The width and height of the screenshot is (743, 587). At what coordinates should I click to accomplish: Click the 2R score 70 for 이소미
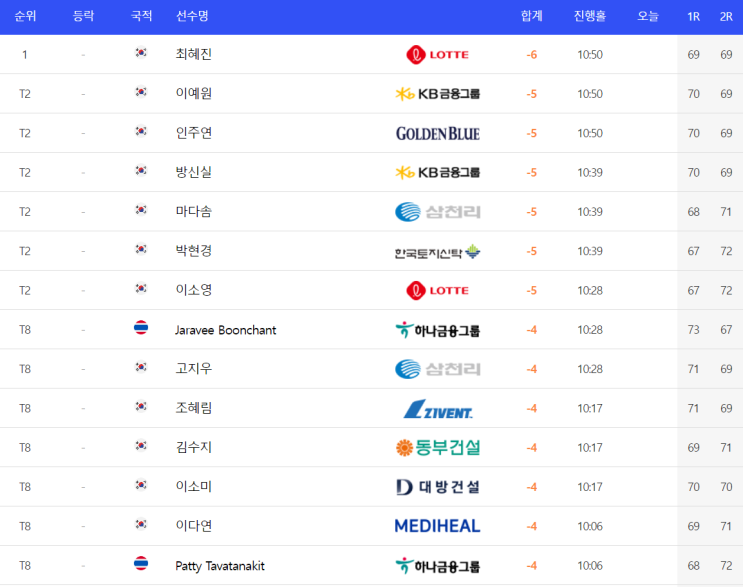coord(726,487)
